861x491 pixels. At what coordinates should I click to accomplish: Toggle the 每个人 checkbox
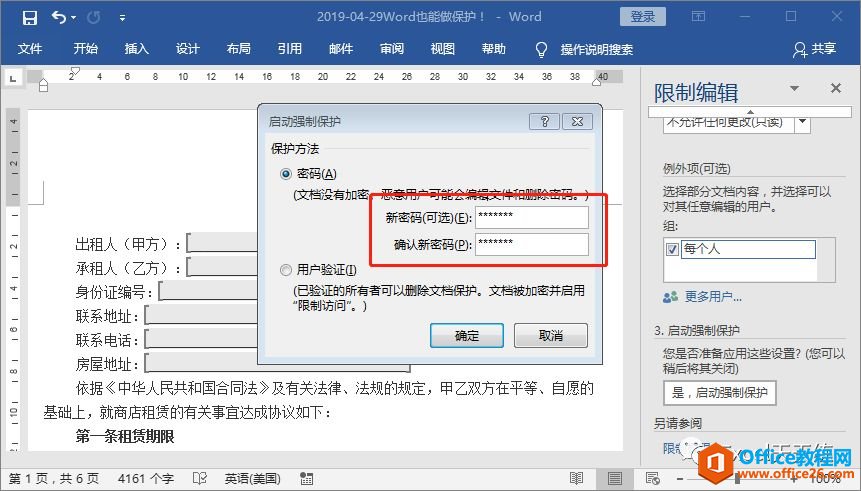(x=672, y=249)
